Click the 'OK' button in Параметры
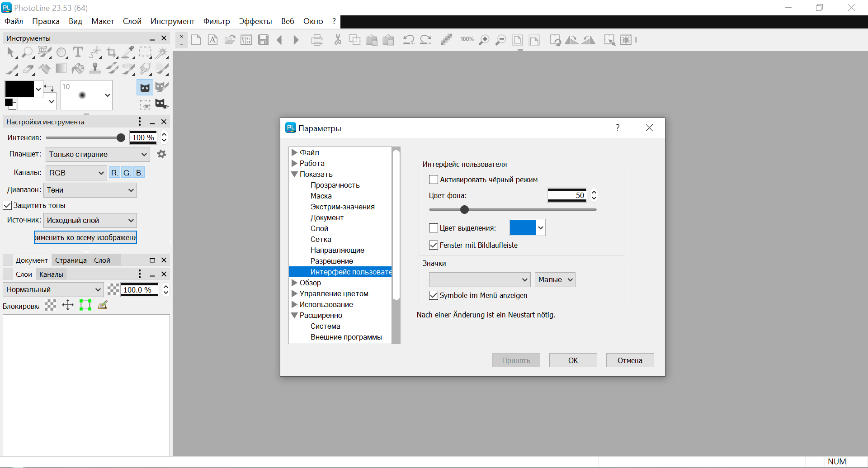Image resolution: width=868 pixels, height=468 pixels. [573, 360]
